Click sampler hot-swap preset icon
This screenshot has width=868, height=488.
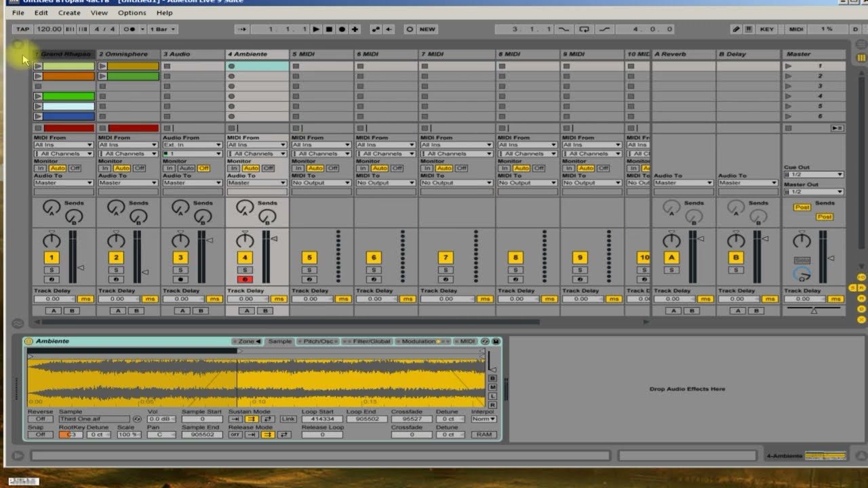coord(485,341)
